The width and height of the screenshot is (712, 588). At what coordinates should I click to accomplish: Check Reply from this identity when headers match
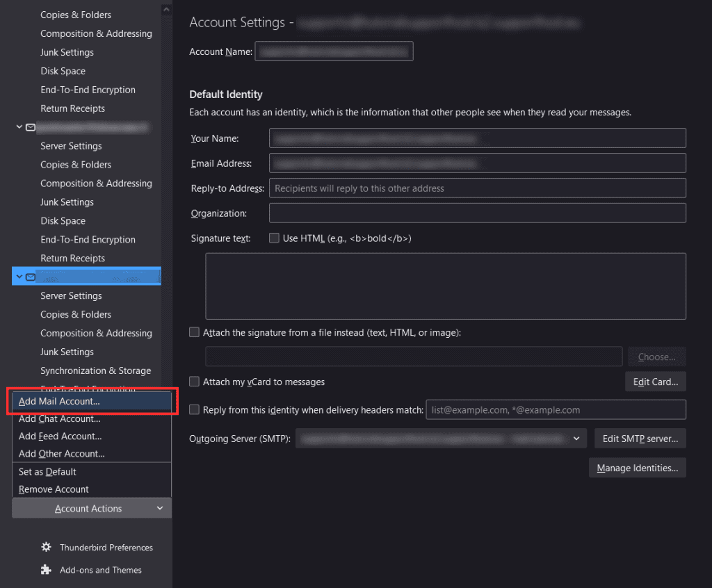tap(195, 409)
